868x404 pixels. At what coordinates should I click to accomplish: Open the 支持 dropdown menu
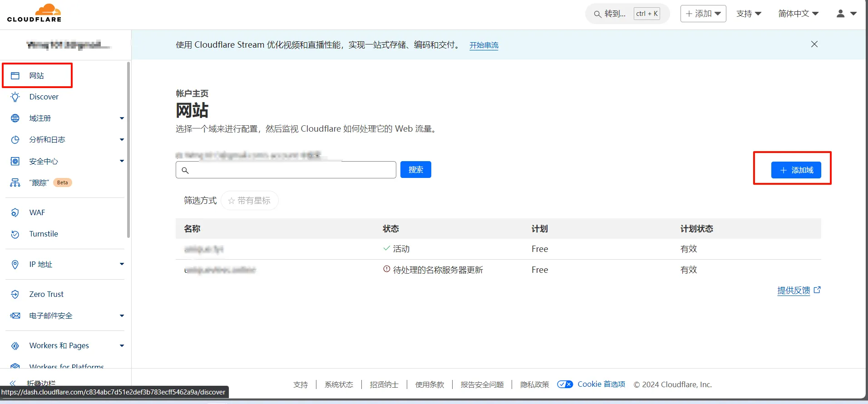(x=749, y=14)
